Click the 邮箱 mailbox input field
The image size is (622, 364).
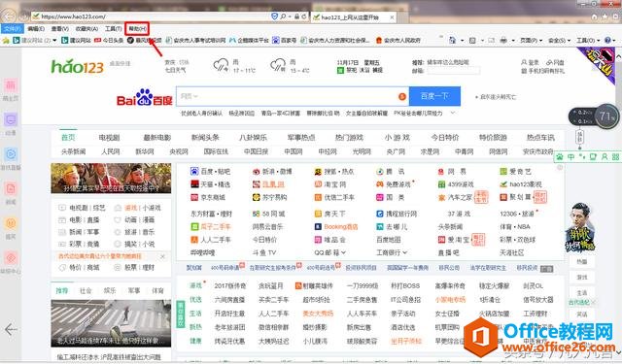pos(453,71)
